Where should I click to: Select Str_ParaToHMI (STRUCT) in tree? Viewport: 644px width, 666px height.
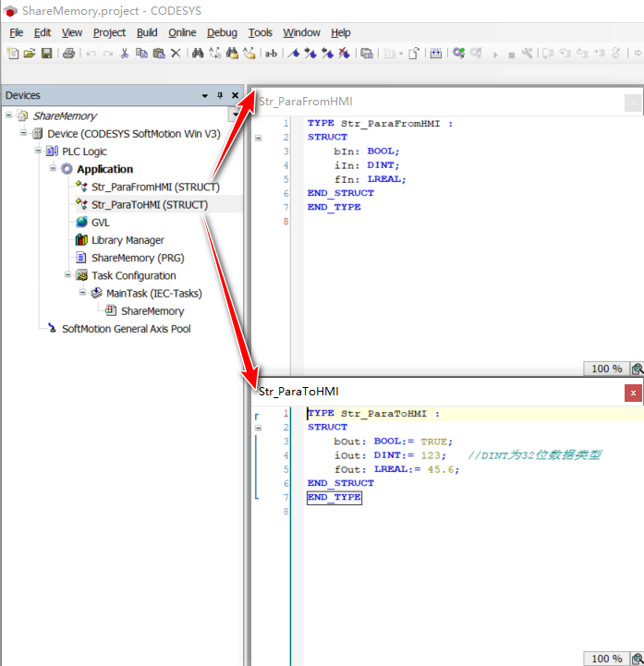coord(150,205)
